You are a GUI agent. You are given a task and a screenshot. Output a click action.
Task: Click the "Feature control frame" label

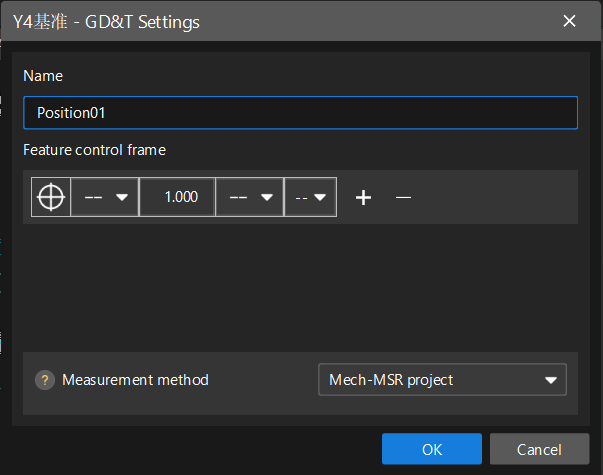click(x=94, y=150)
